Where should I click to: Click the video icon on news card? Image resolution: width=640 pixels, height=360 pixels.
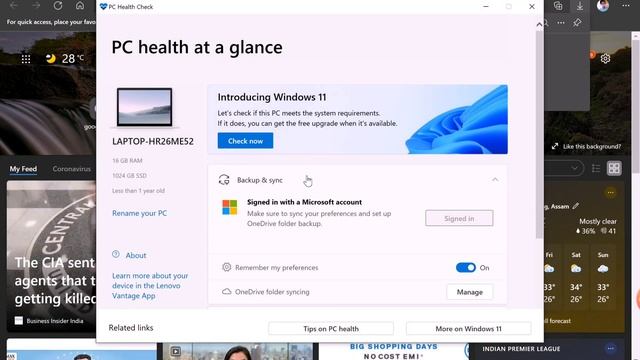coord(176,351)
